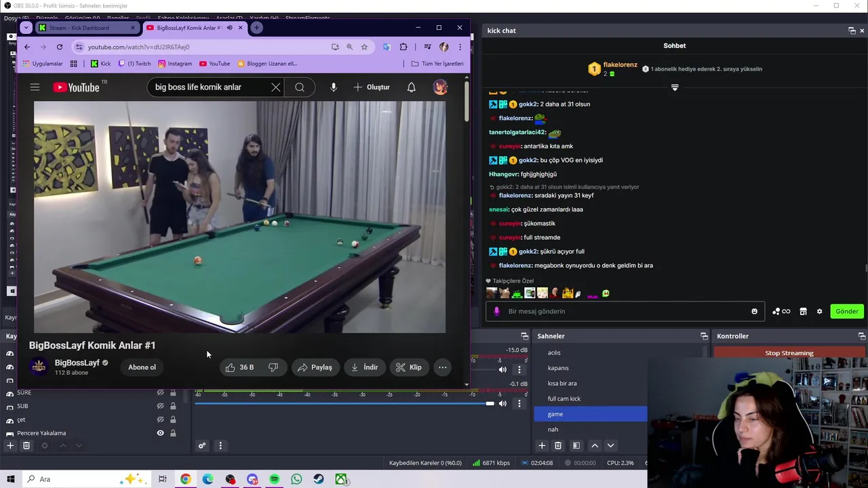Click the YouTube search magnifier button
The image size is (868, 488).
[x=299, y=87]
